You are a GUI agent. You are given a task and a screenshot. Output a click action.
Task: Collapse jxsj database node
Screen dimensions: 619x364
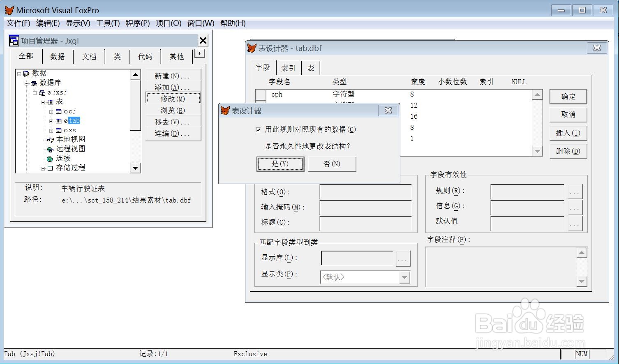click(35, 93)
